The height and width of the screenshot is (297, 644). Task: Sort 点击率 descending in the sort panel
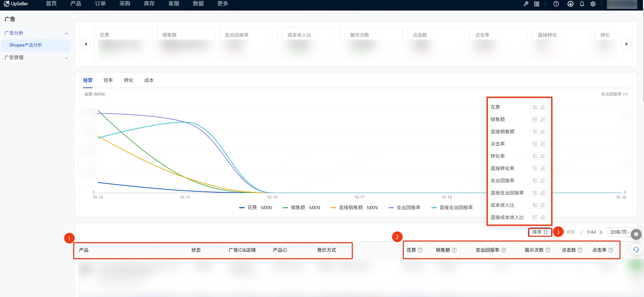543,144
